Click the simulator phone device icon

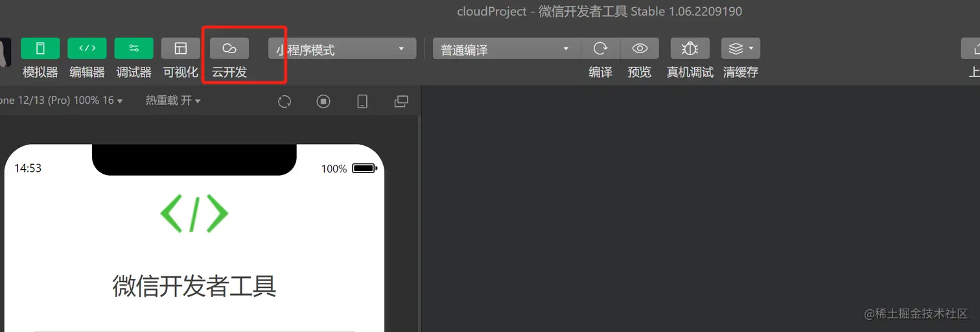click(x=363, y=101)
